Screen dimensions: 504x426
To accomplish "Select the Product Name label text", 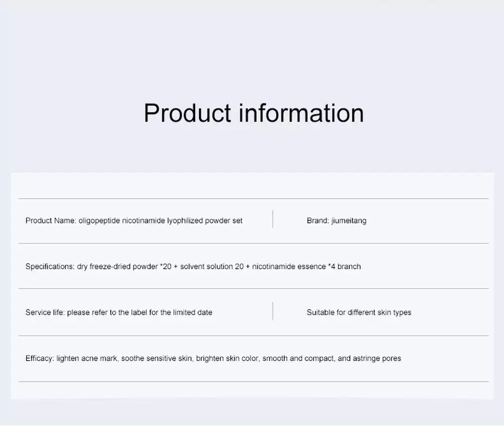I will (51, 220).
